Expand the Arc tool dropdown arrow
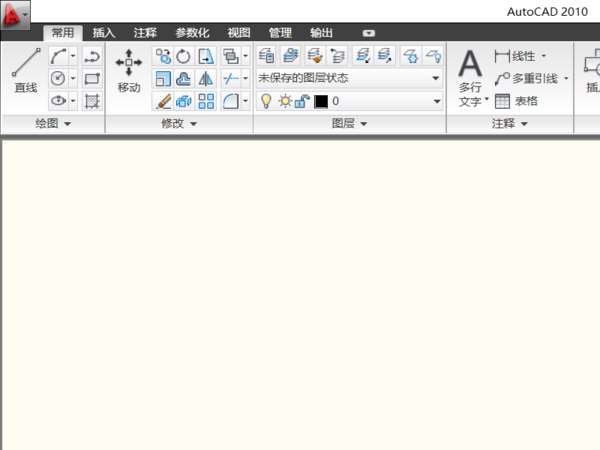This screenshot has height=450, width=600. (x=73, y=56)
